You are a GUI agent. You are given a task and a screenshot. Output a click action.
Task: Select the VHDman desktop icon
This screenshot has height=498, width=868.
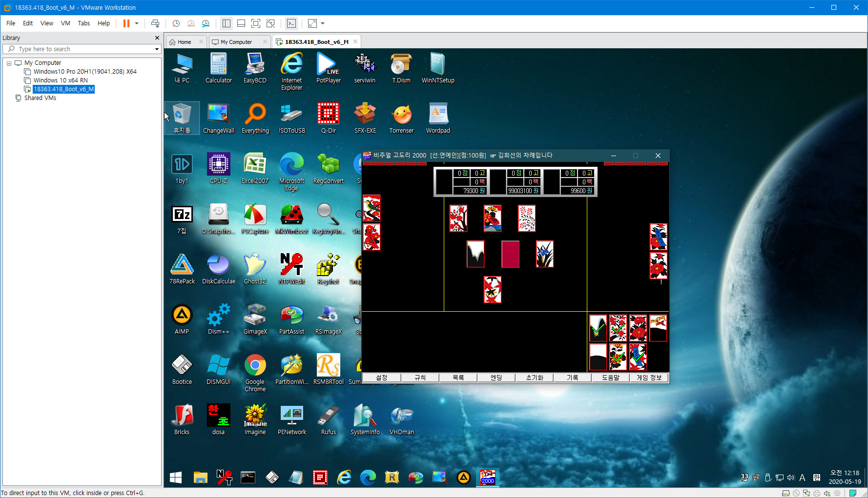click(401, 420)
